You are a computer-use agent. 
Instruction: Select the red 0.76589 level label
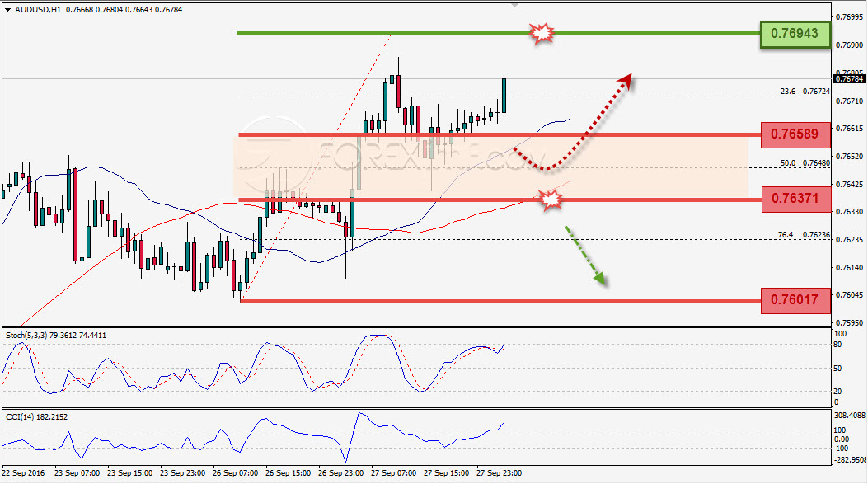click(x=795, y=134)
